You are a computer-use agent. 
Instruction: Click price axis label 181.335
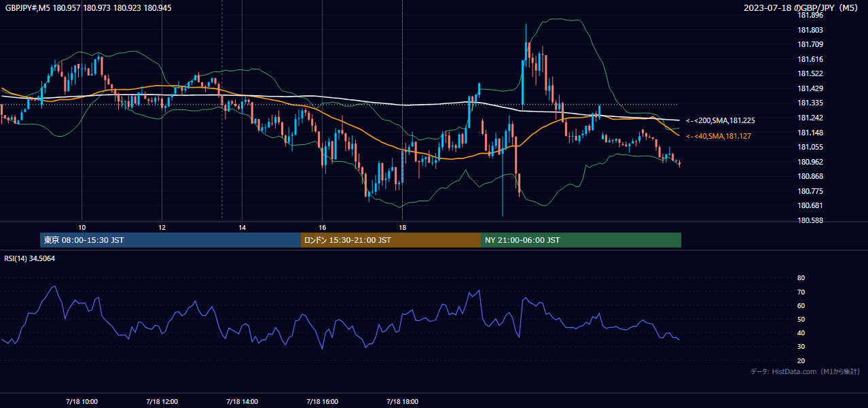[810, 103]
